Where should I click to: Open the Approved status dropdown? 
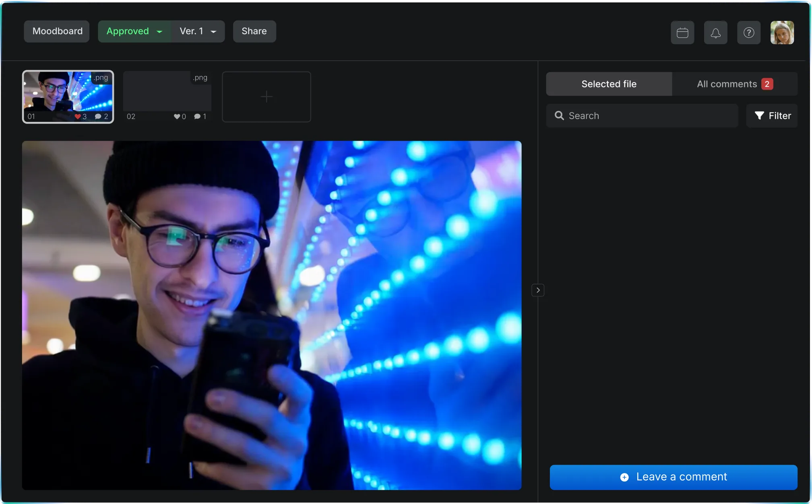pyautogui.click(x=134, y=31)
